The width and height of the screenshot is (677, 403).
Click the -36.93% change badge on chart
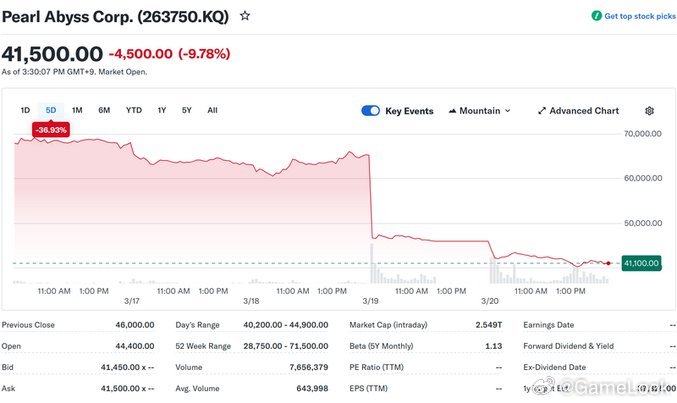tap(51, 130)
